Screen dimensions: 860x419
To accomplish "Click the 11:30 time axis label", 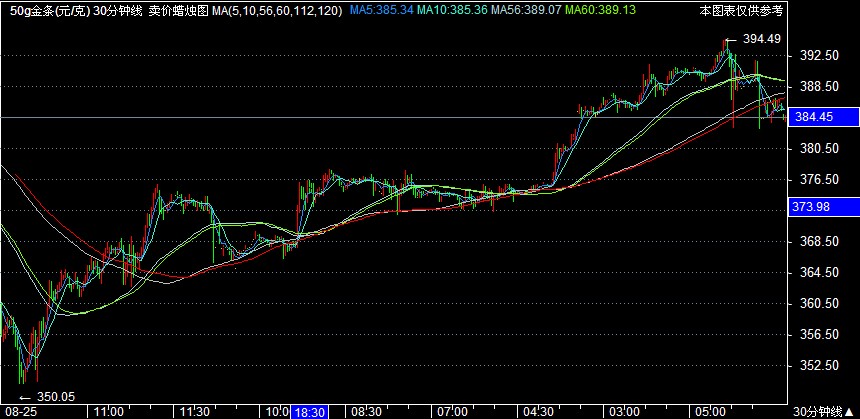I will [195, 412].
